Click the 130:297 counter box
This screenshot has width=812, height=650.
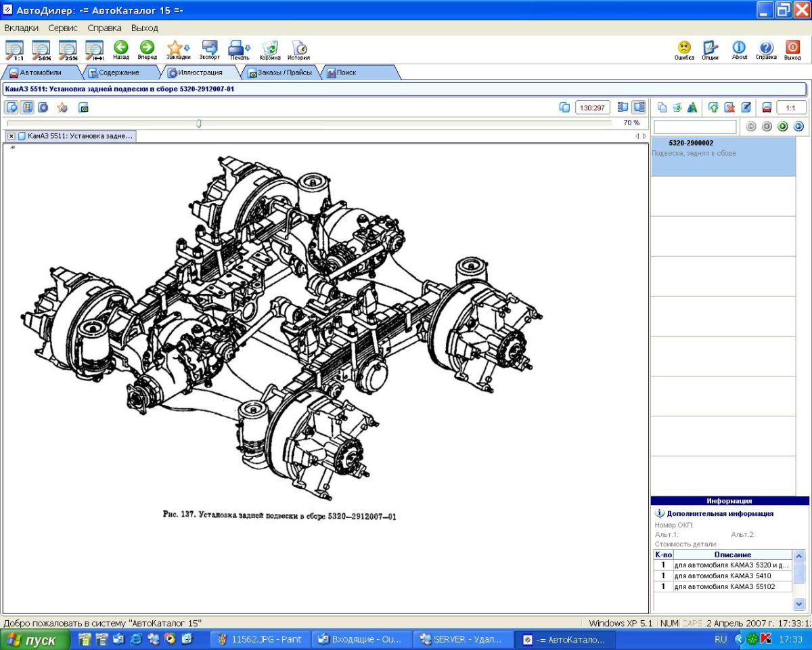click(x=593, y=107)
